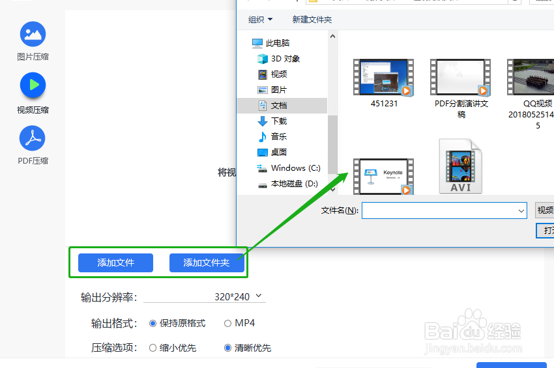This screenshot has height=368, width=554.
Task: Select the QQ视频 video thumbnail
Action: click(530, 77)
